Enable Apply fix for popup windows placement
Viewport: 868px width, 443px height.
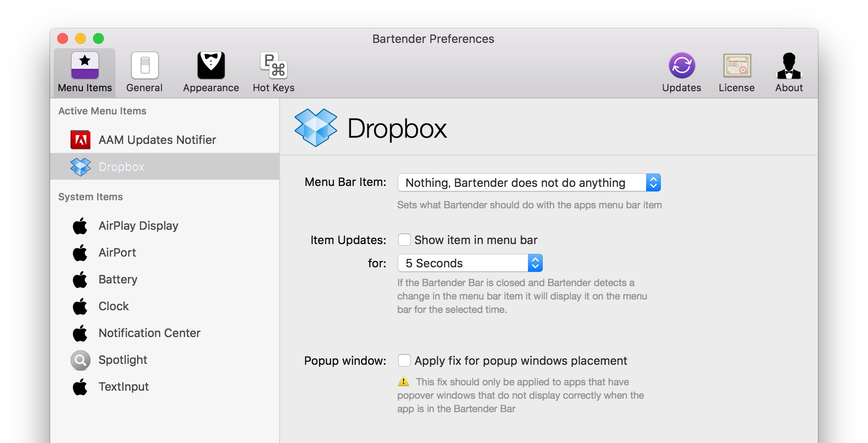click(404, 361)
